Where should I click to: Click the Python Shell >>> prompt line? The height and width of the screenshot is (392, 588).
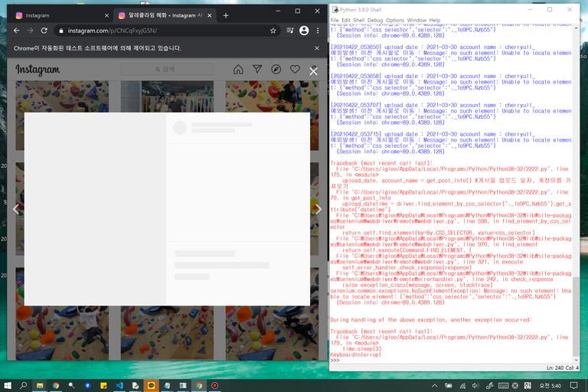coord(335,361)
